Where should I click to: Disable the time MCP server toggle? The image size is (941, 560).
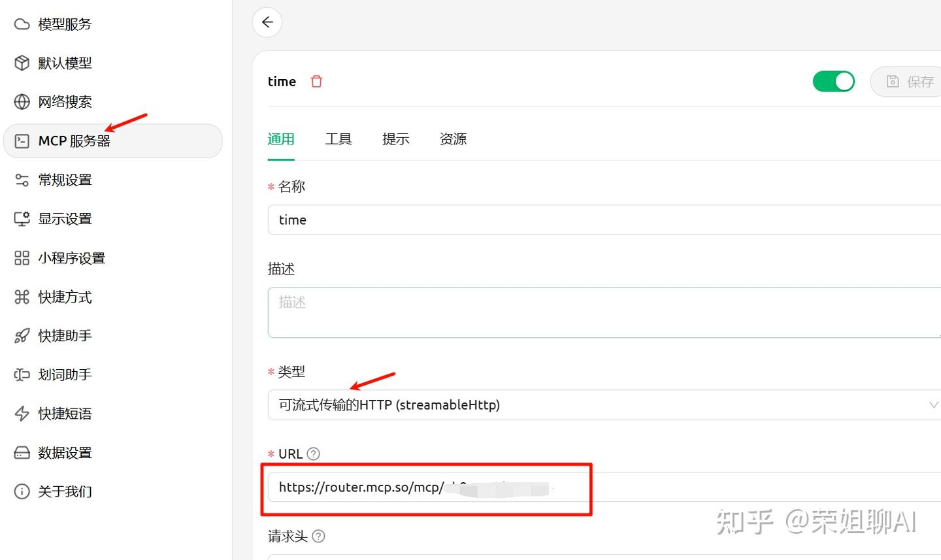tap(833, 81)
